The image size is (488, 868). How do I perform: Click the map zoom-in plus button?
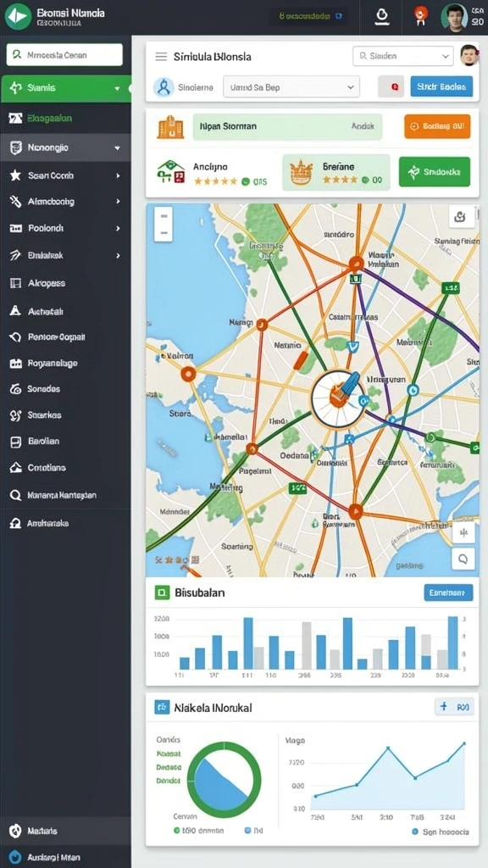(164, 216)
